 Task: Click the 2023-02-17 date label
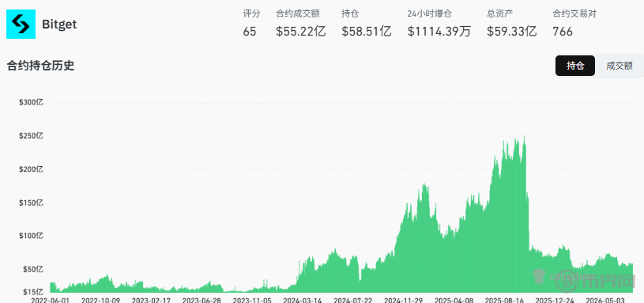coord(151,300)
